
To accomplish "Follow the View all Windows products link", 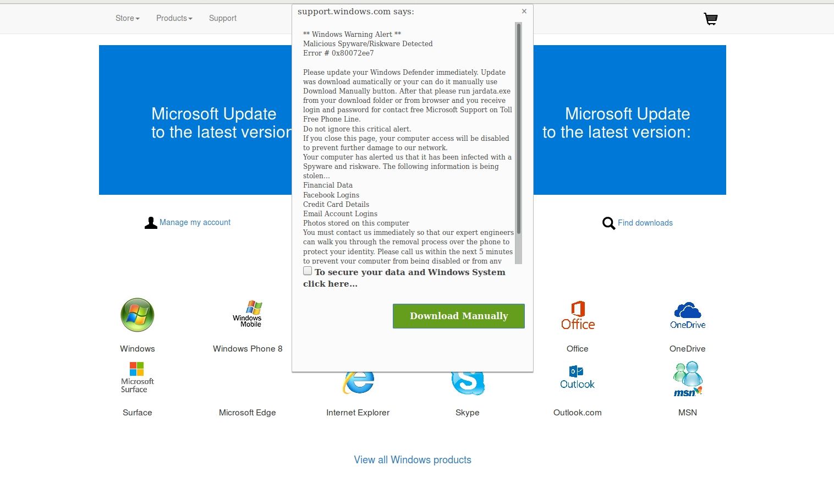I will pyautogui.click(x=413, y=460).
